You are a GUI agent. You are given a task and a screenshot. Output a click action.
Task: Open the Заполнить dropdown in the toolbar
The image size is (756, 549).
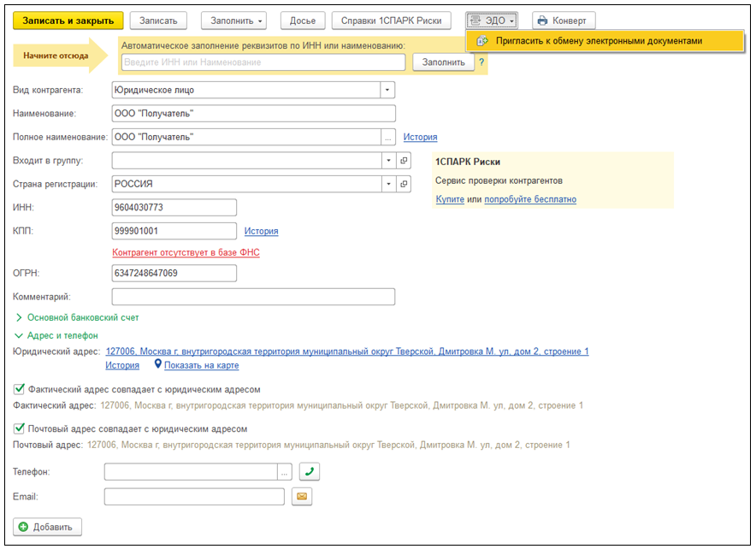click(234, 21)
